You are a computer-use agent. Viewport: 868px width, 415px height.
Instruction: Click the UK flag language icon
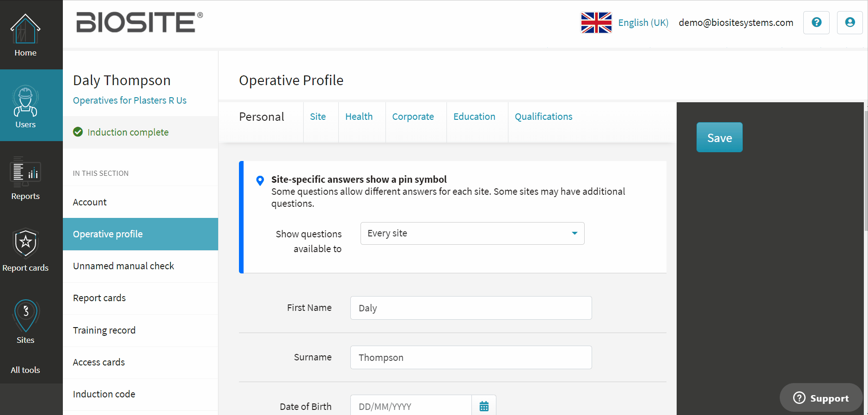tap(596, 23)
